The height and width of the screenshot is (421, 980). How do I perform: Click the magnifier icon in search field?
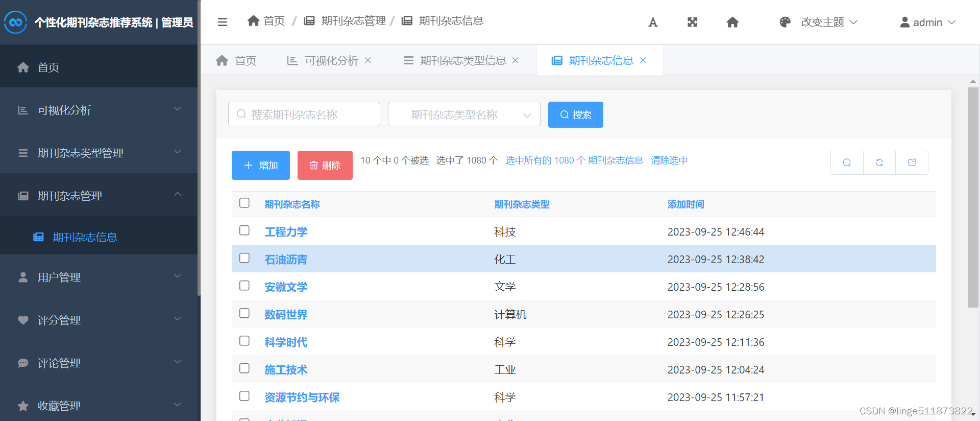click(x=241, y=114)
